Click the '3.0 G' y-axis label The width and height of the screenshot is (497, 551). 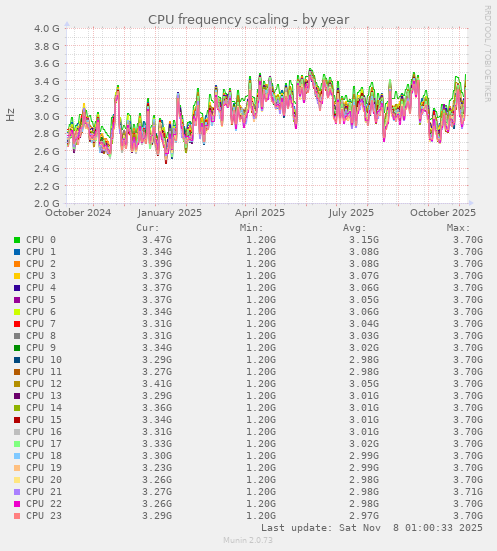point(47,116)
